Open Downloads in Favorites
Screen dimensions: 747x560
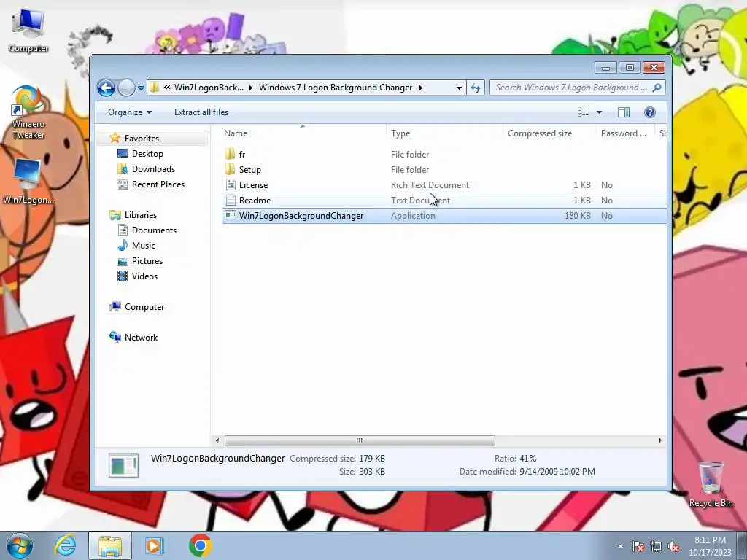tap(153, 169)
